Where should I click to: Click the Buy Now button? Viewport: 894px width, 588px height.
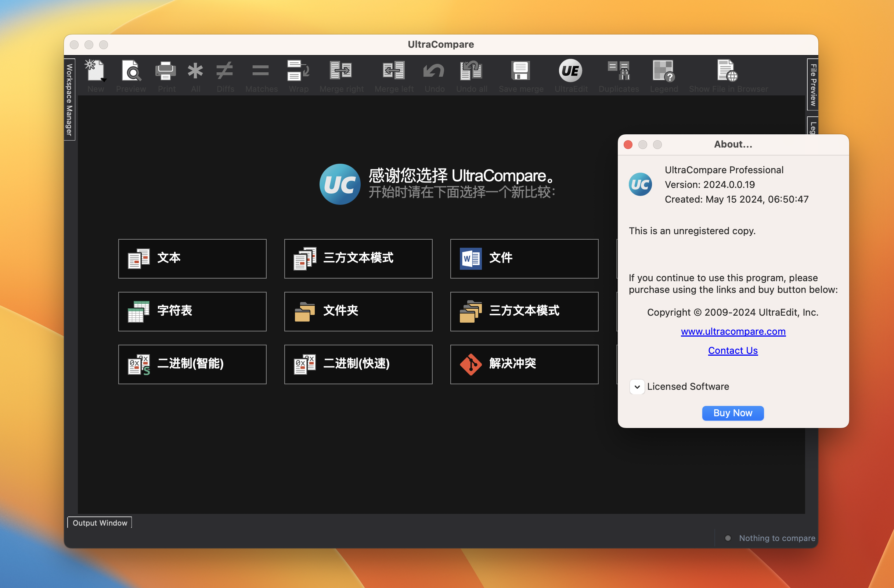(x=732, y=413)
